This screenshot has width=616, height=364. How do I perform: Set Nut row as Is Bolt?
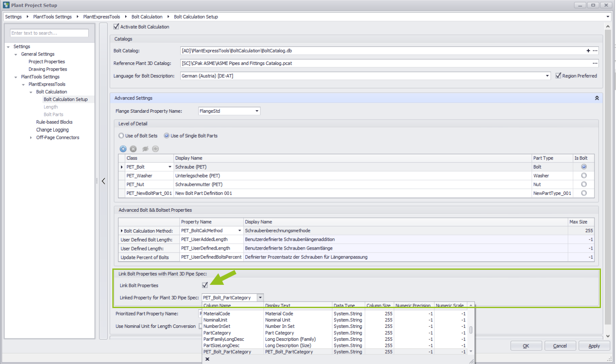(x=584, y=184)
